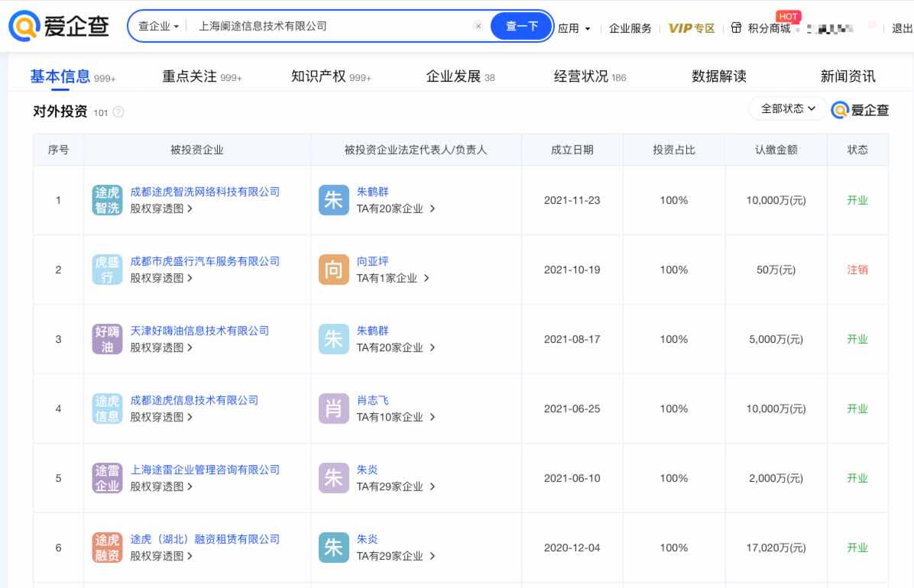The image size is (914, 588).
Task: Open the 应用 dropdown menu
Action: 574,28
